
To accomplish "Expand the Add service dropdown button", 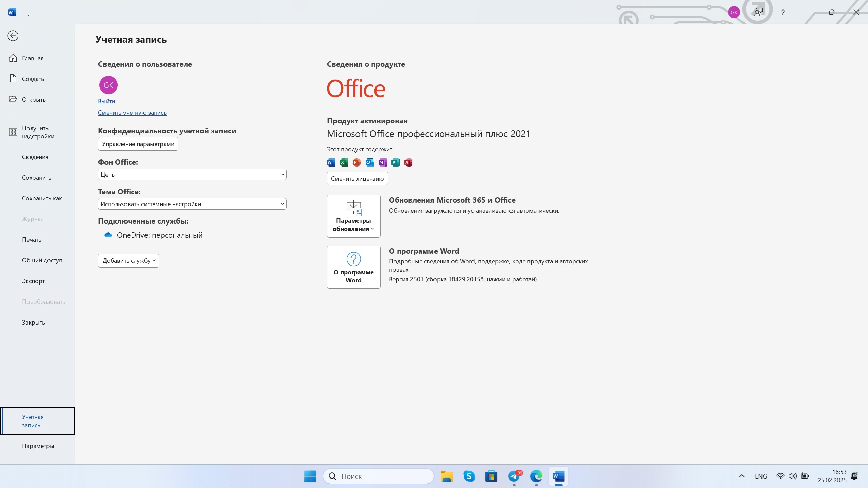I will (x=129, y=260).
